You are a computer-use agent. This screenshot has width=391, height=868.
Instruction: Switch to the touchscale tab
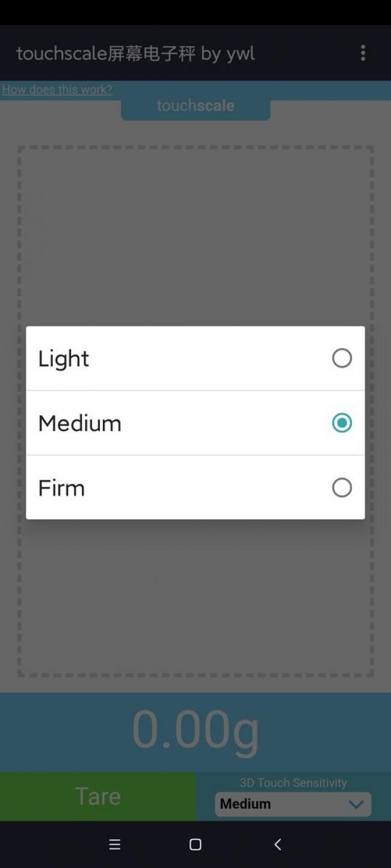195,106
